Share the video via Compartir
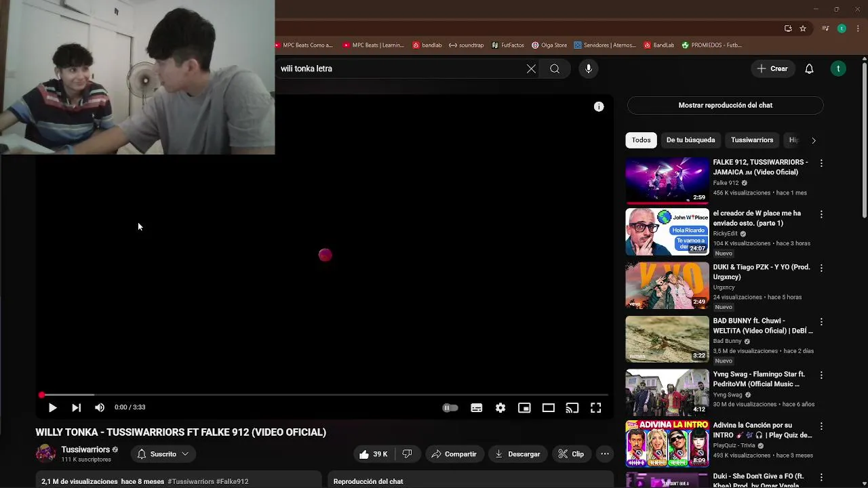Screen dimensions: 868x488 pyautogui.click(x=454, y=454)
